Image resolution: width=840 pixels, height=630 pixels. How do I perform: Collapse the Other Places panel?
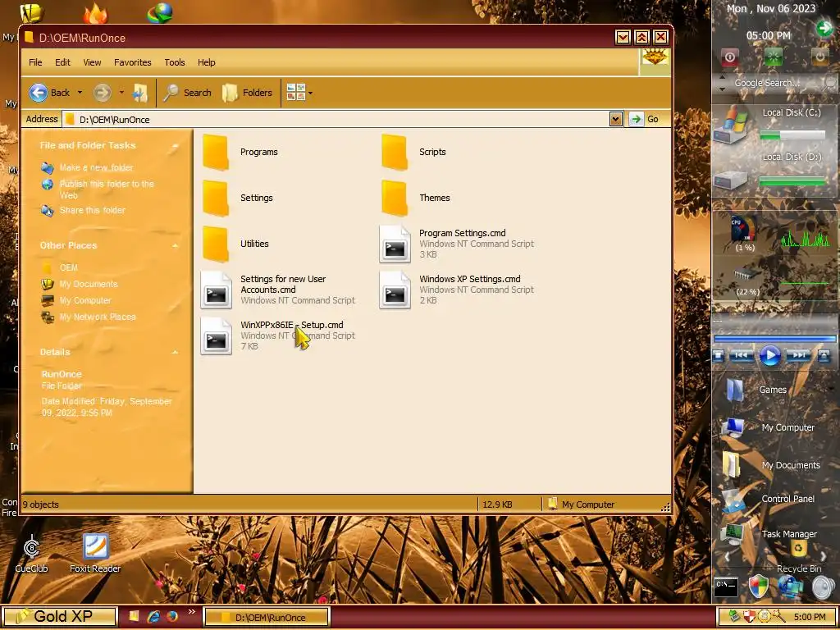tap(175, 245)
